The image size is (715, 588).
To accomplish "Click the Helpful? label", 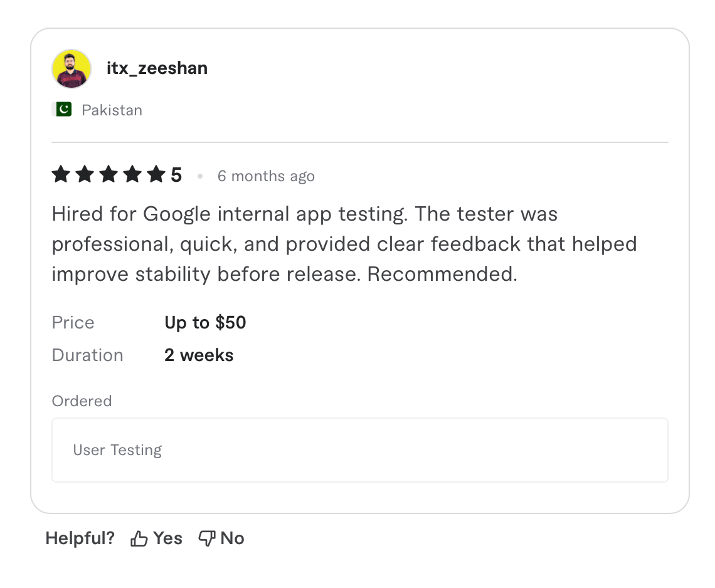I will coord(80,538).
